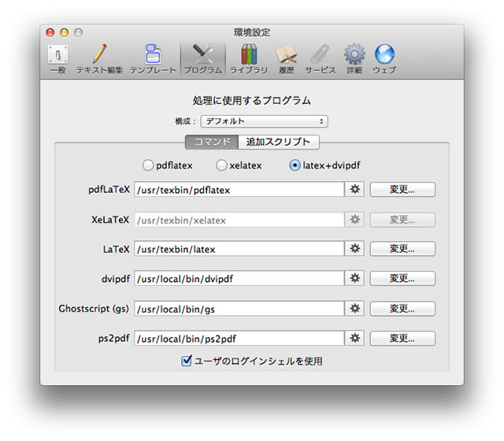504x441 pixels.
Task: Click gear options for XeLaTeX path
Action: click(x=354, y=220)
